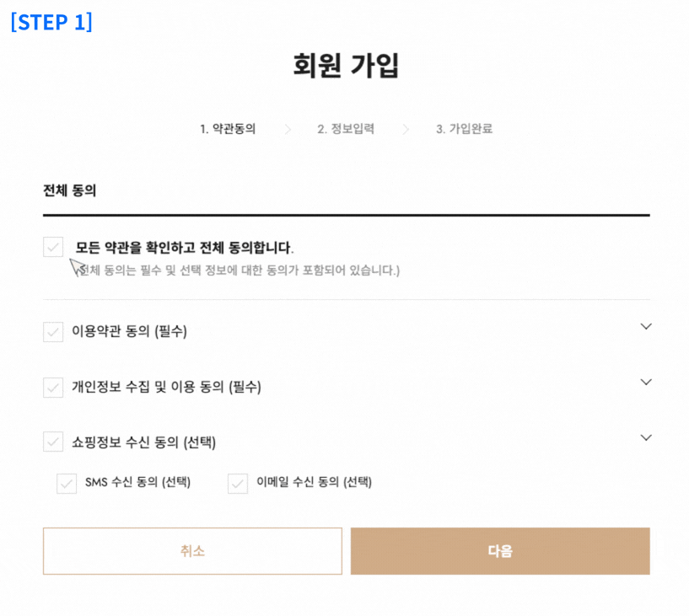Viewport: 689px width, 616px height.
Task: Select the 2. 정보입력 step
Action: click(347, 129)
